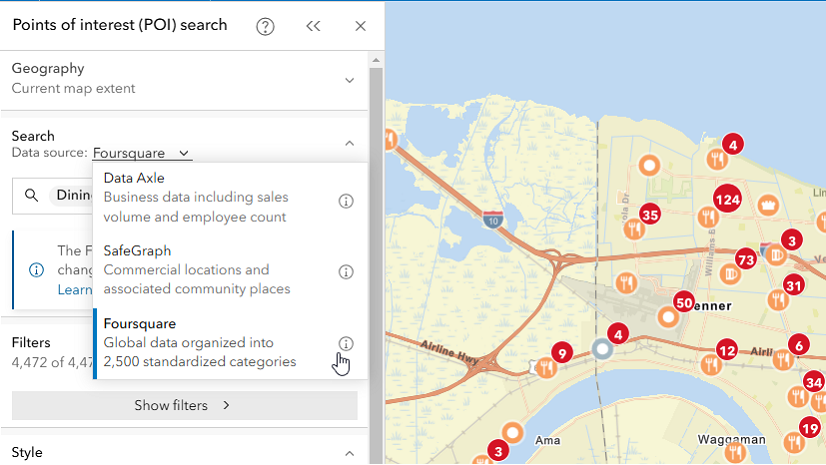
Task: Click the cluster marker labeled 124
Action: pos(727,200)
